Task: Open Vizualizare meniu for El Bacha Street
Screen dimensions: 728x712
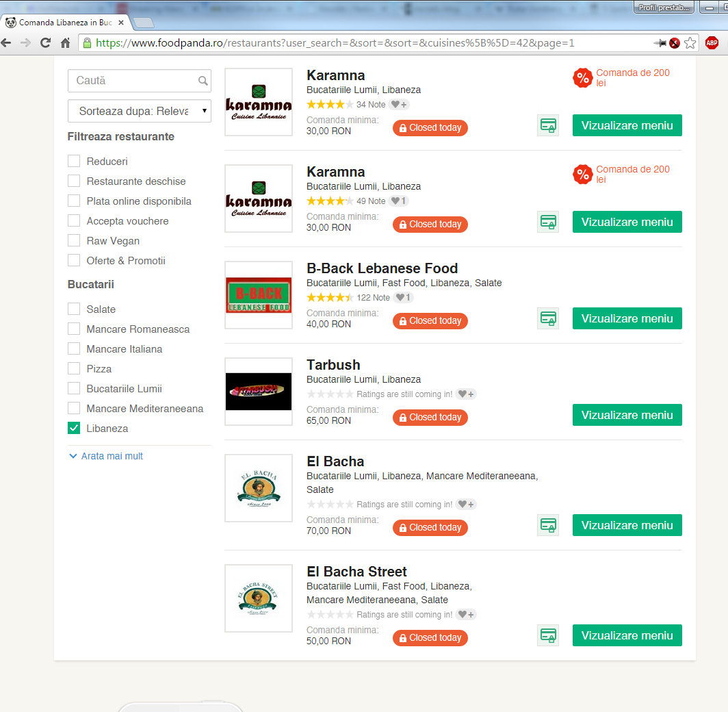Action: 627,635
